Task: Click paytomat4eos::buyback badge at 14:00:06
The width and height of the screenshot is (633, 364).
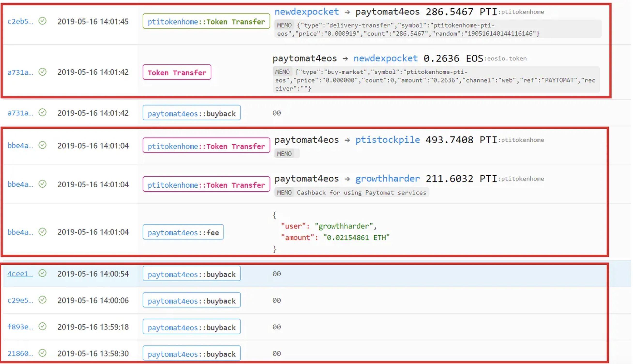Action: point(192,300)
